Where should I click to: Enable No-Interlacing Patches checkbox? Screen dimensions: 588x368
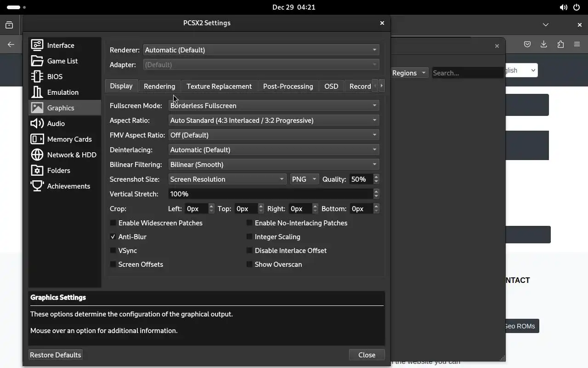coord(249,223)
